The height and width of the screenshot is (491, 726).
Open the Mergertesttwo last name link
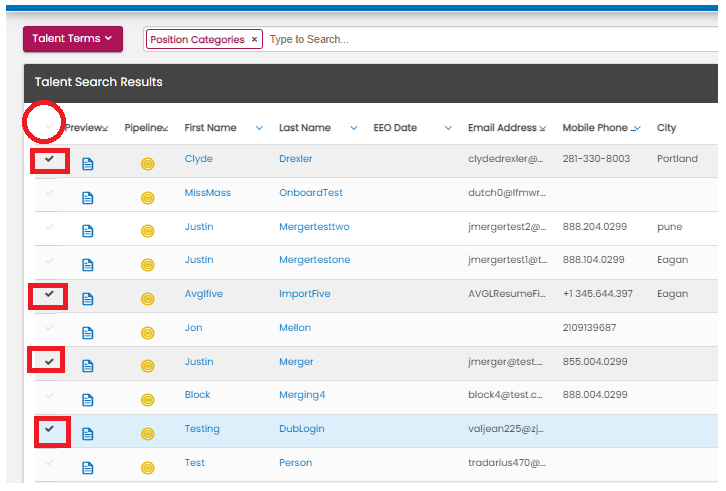click(x=314, y=227)
